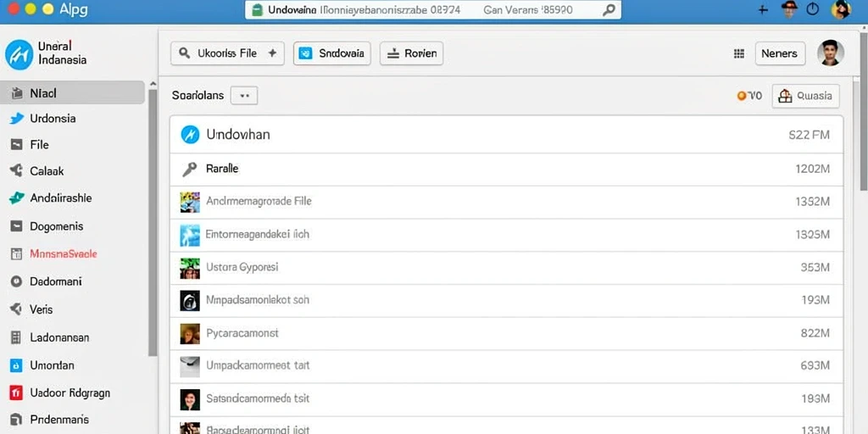Open the Umpackamormest tart row
Viewport: 868px width, 434px height.
click(x=507, y=366)
